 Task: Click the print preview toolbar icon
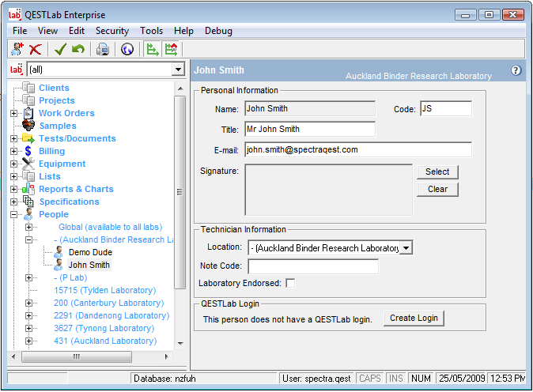102,49
